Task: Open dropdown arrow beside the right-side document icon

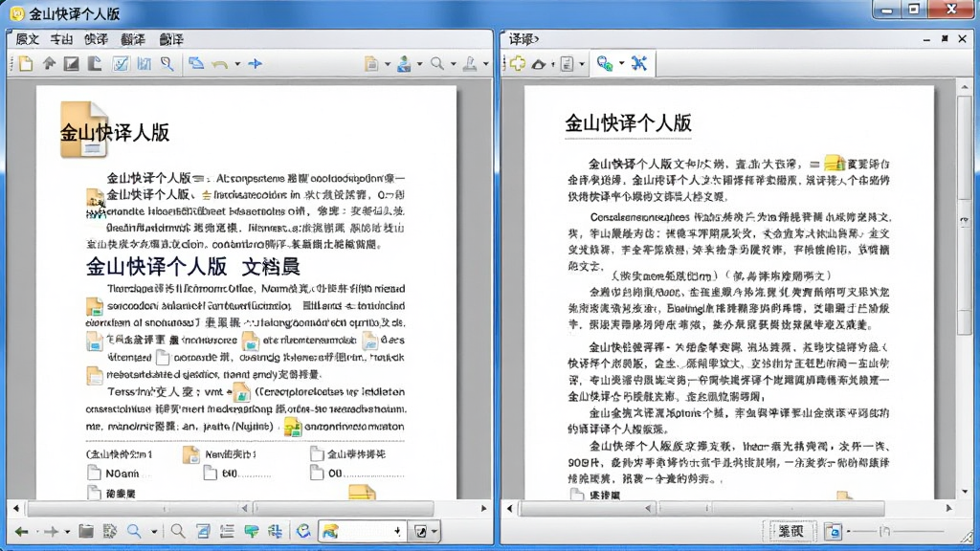Action: point(388,64)
